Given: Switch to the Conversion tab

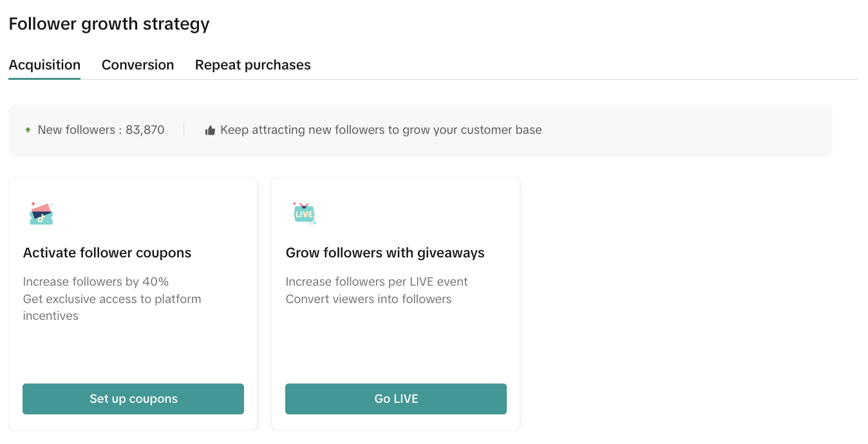Looking at the screenshot, I should pos(138,65).
